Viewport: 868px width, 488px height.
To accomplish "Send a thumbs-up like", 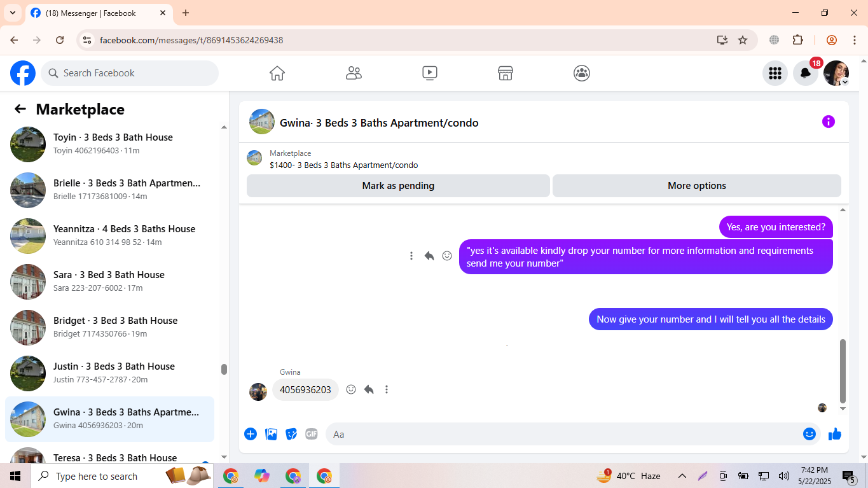I will [x=835, y=434].
